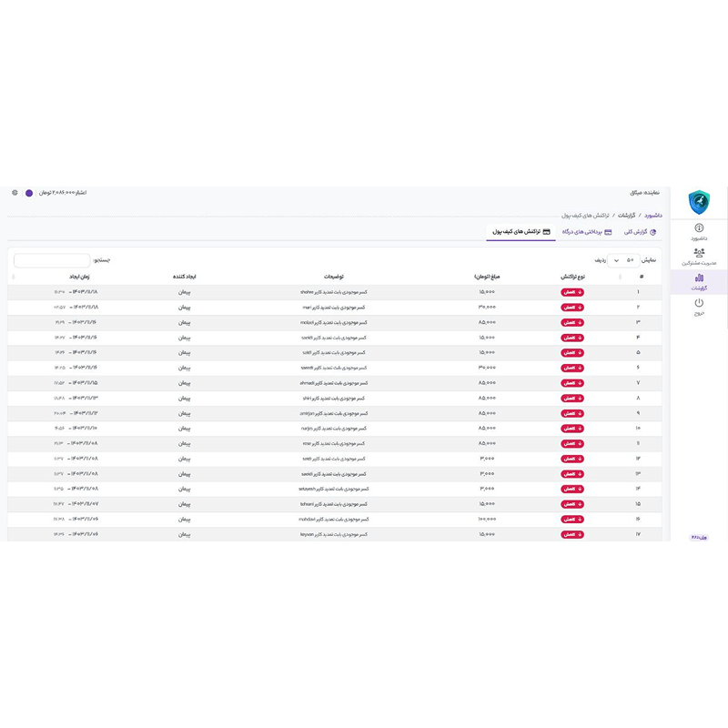Click the purple user avatar circle
The height and width of the screenshot is (728, 728).
[x=29, y=193]
